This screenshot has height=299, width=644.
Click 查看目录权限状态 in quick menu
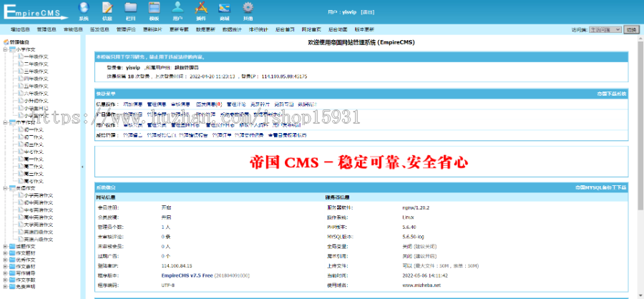pos(287,135)
